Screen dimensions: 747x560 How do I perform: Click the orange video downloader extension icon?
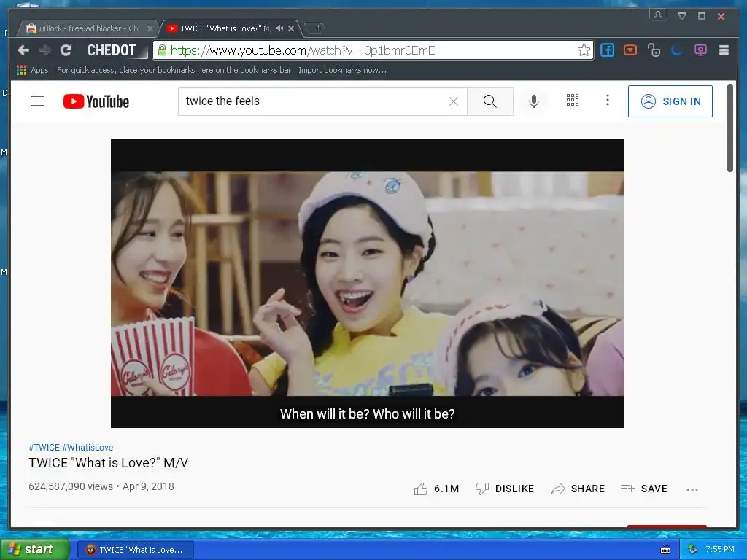pos(630,50)
